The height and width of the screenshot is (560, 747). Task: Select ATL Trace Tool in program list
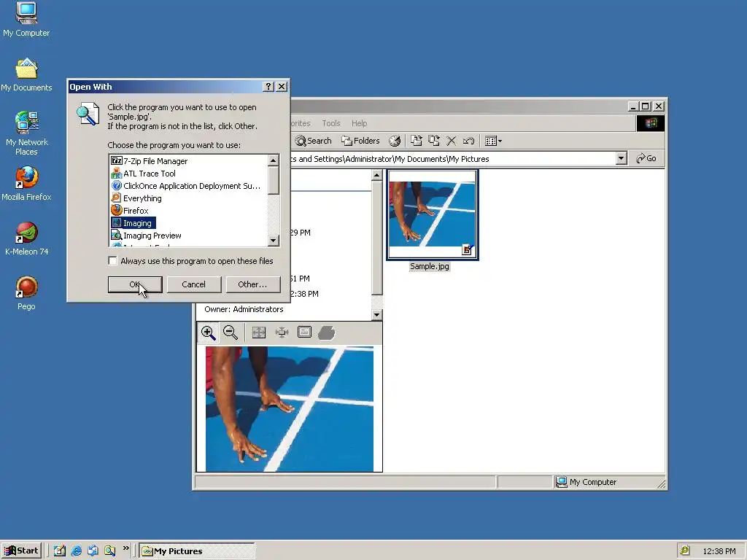pyautogui.click(x=144, y=174)
